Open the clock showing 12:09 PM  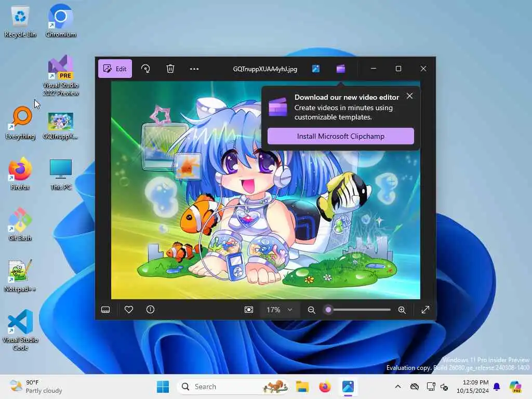tap(472, 387)
